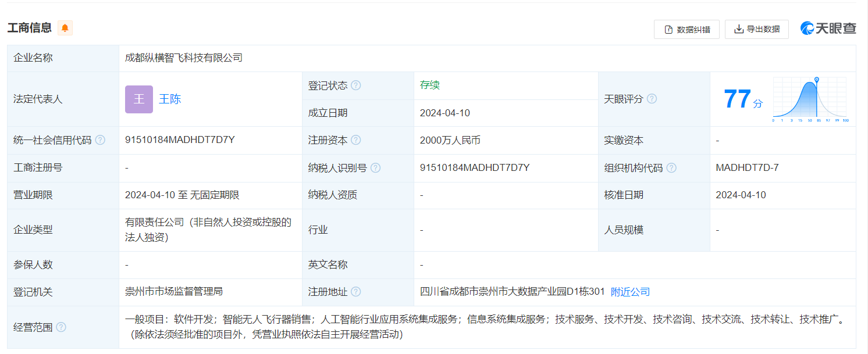Open the 附近公司 nearby companies link

(x=630, y=292)
